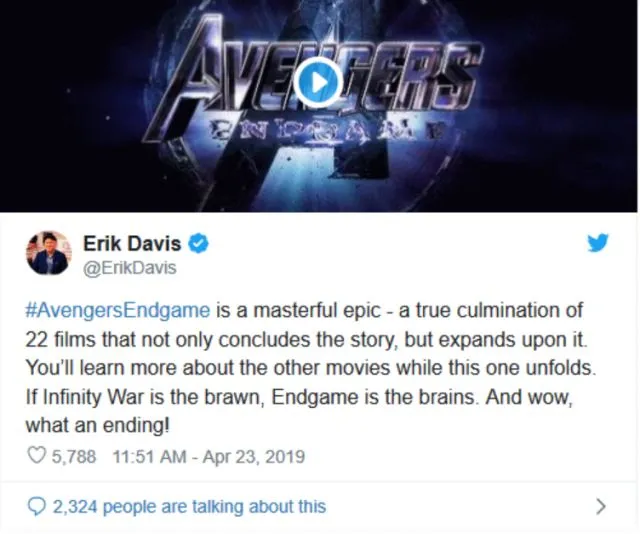Viewport: 640px width, 534px height.
Task: Click the Apr 23, 2019 date
Action: [x=253, y=456]
